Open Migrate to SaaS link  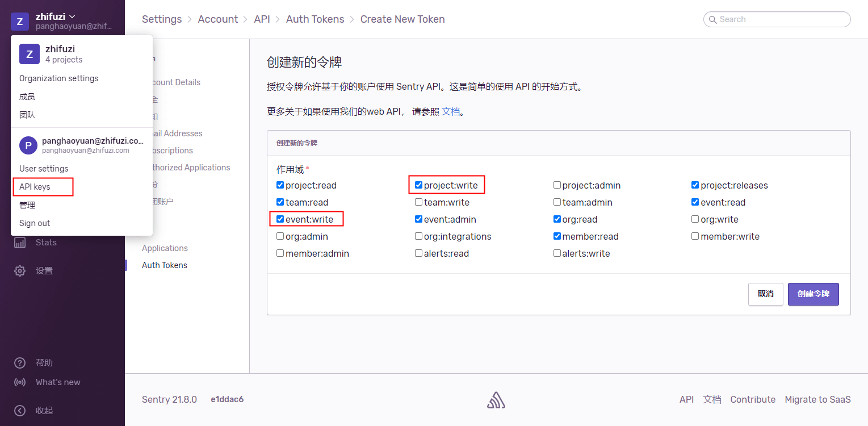pyautogui.click(x=817, y=400)
